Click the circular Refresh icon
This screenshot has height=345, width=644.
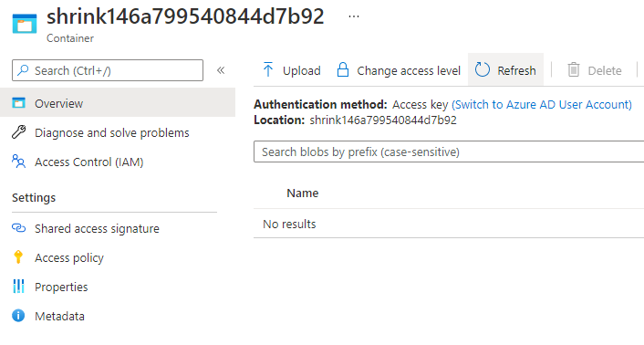483,69
